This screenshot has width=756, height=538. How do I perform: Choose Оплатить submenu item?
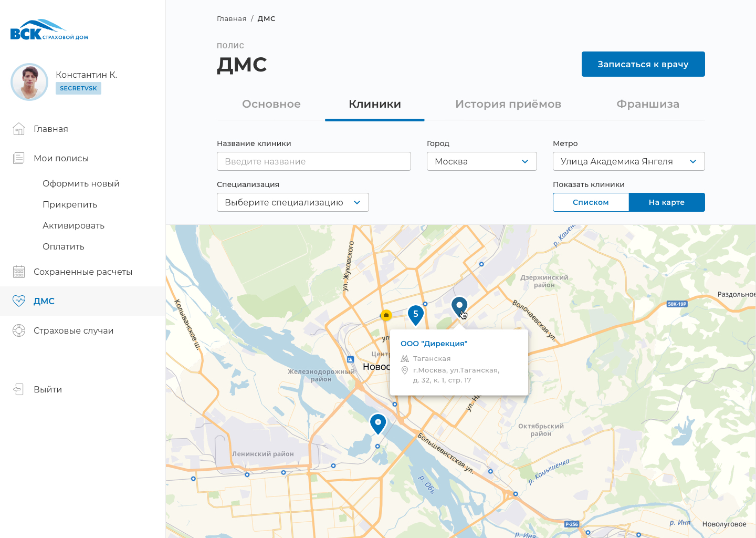pos(64,246)
